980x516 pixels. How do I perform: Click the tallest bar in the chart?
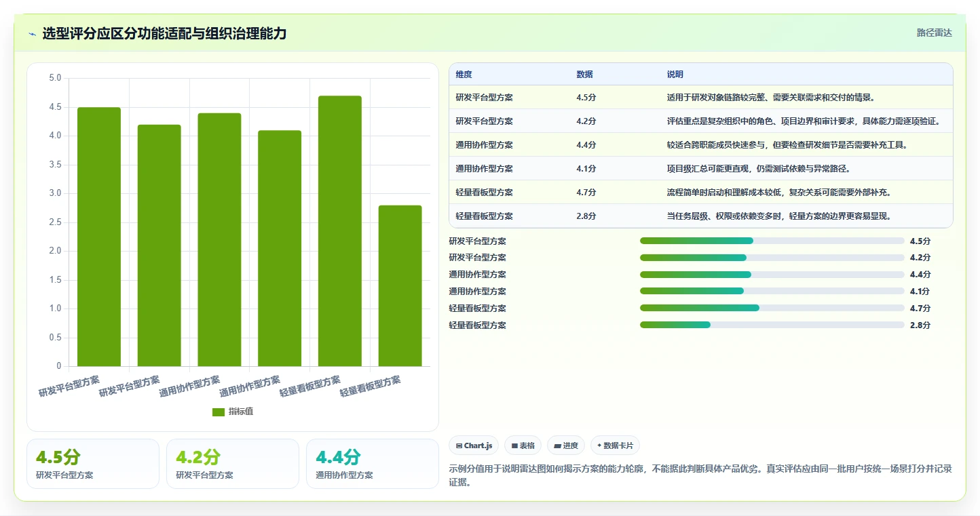(340, 231)
